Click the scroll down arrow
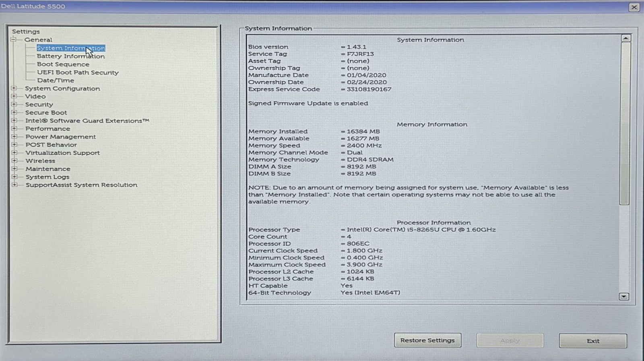 point(624,297)
